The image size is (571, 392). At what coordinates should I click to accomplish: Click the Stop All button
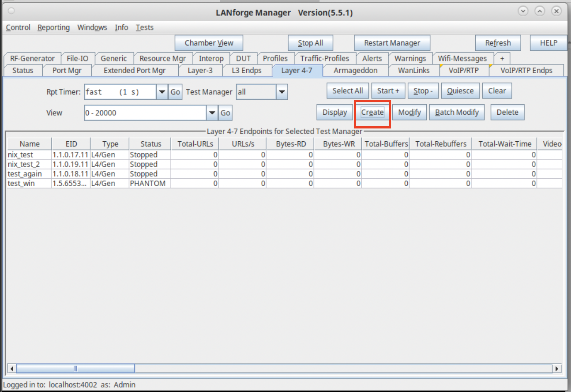[310, 43]
